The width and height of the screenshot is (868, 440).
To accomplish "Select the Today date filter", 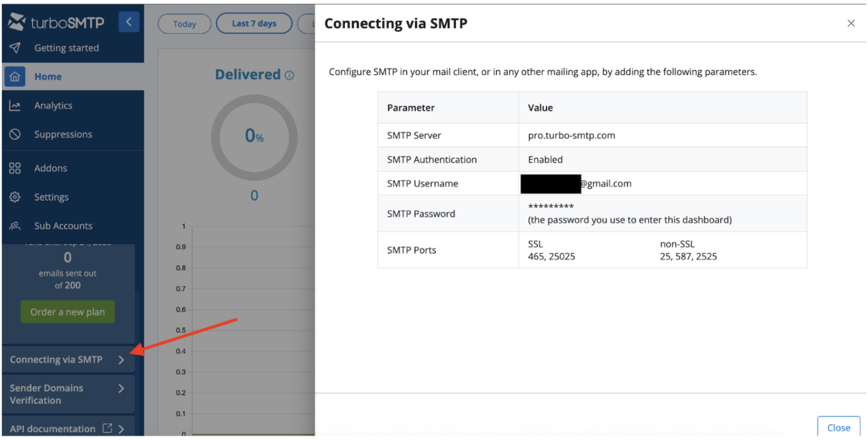I will coord(184,24).
